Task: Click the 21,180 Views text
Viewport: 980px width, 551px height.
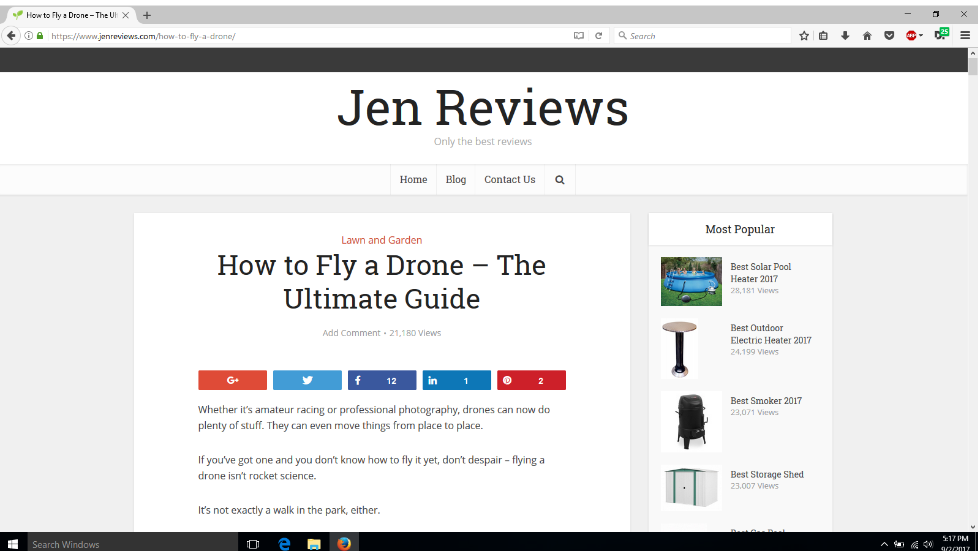Action: pos(415,333)
